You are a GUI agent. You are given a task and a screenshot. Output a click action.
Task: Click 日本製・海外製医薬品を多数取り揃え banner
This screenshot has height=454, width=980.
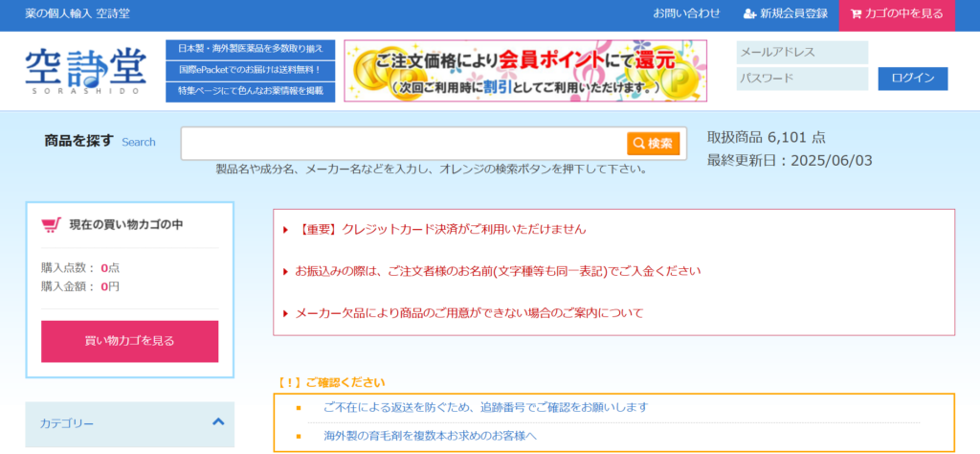tap(250, 50)
